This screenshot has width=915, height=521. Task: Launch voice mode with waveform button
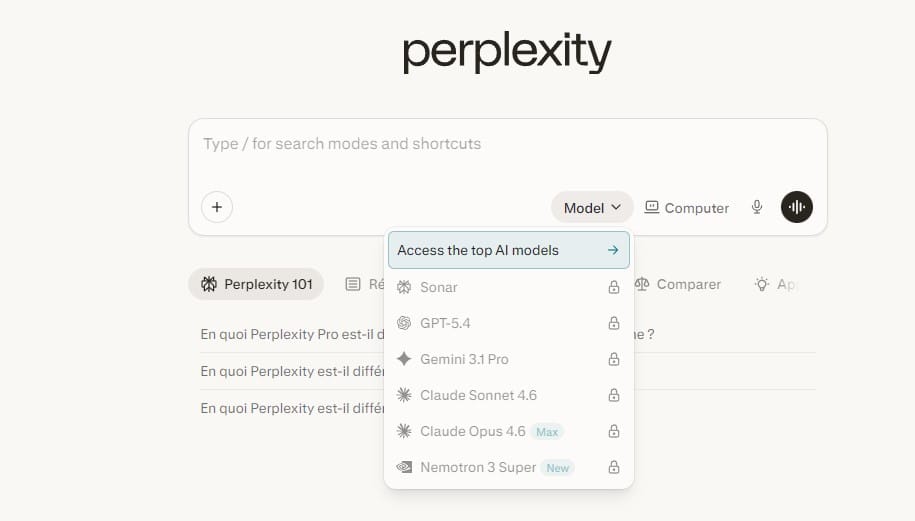pyautogui.click(x=797, y=207)
